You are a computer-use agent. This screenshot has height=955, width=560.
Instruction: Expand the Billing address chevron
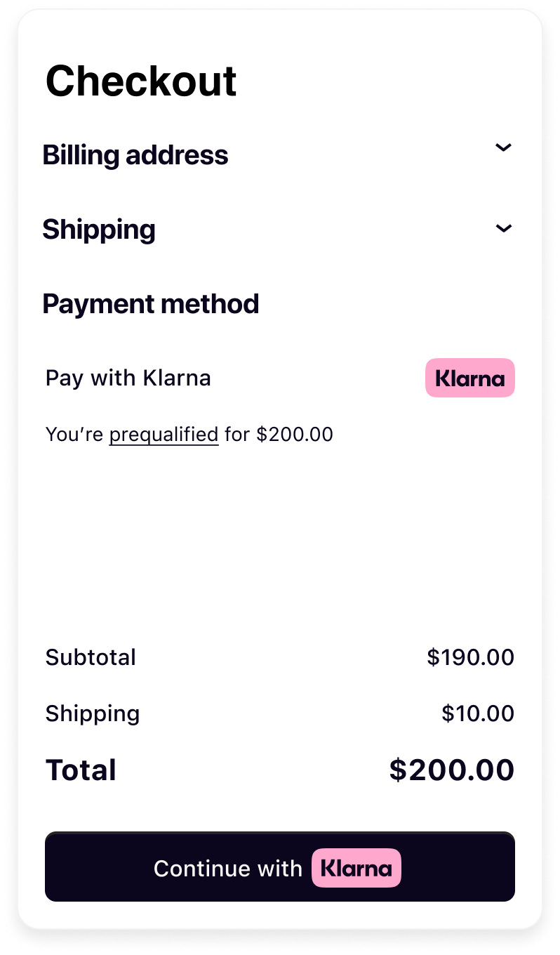(x=504, y=147)
